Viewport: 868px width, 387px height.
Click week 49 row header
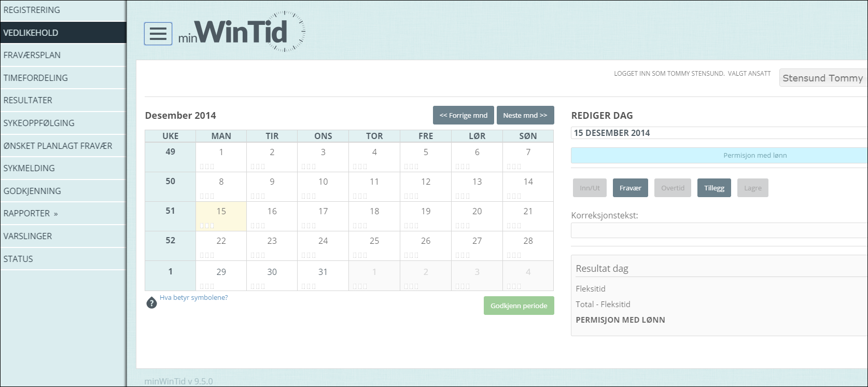coord(171,157)
